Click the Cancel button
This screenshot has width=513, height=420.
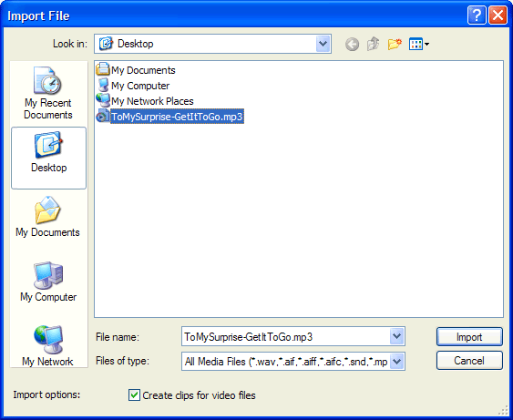click(469, 361)
